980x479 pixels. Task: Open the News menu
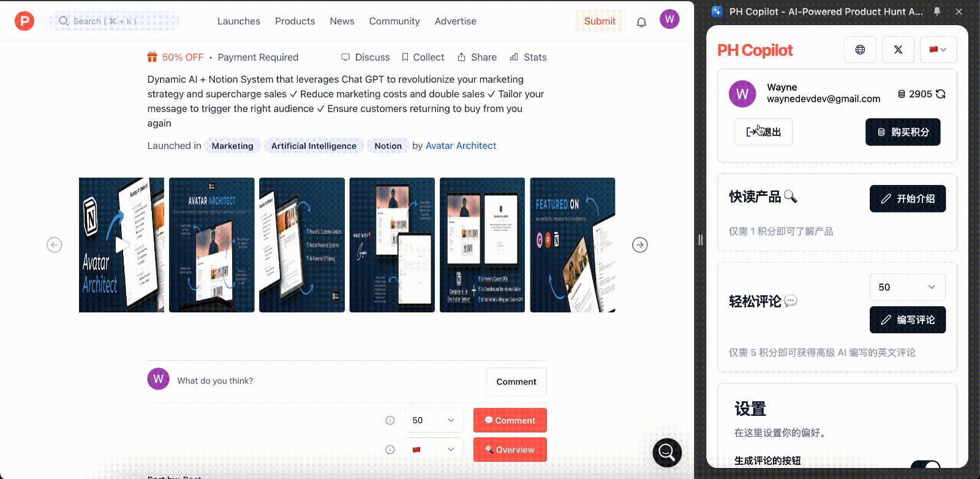[x=342, y=21]
